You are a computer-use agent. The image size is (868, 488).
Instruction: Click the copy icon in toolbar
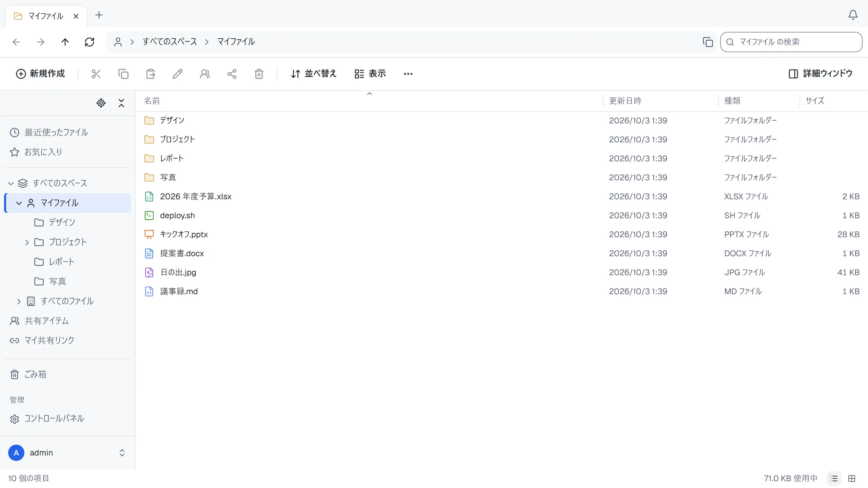tap(123, 74)
